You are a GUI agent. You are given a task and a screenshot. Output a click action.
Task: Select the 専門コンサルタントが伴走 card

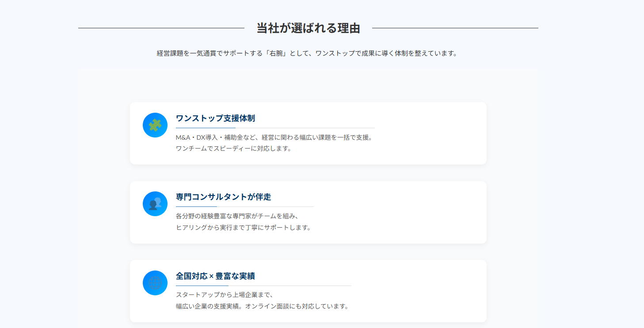click(308, 212)
